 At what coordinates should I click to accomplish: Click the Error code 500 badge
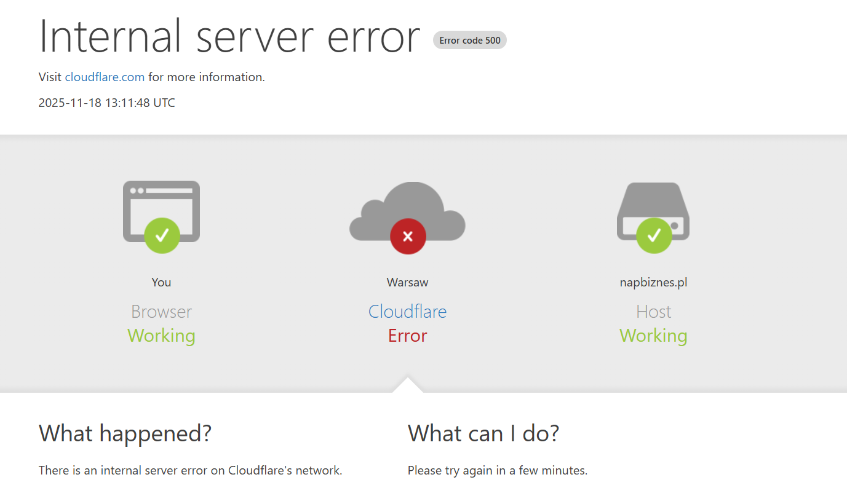[470, 41]
